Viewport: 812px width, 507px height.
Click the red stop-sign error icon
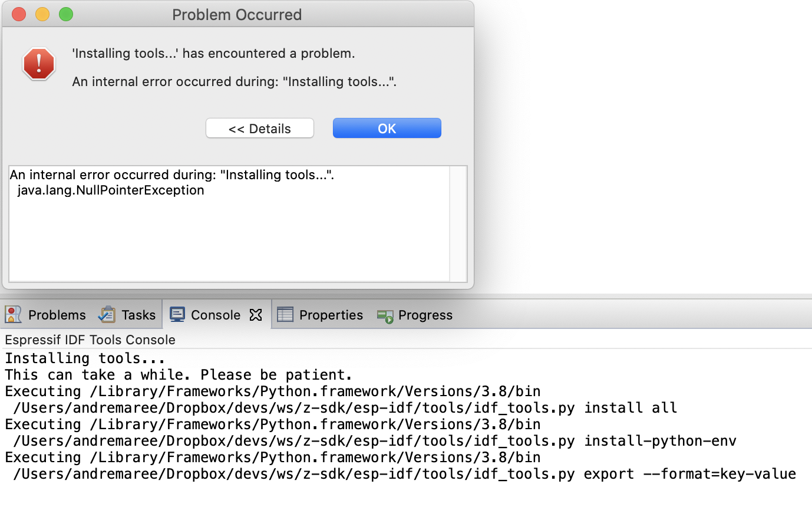[38, 64]
